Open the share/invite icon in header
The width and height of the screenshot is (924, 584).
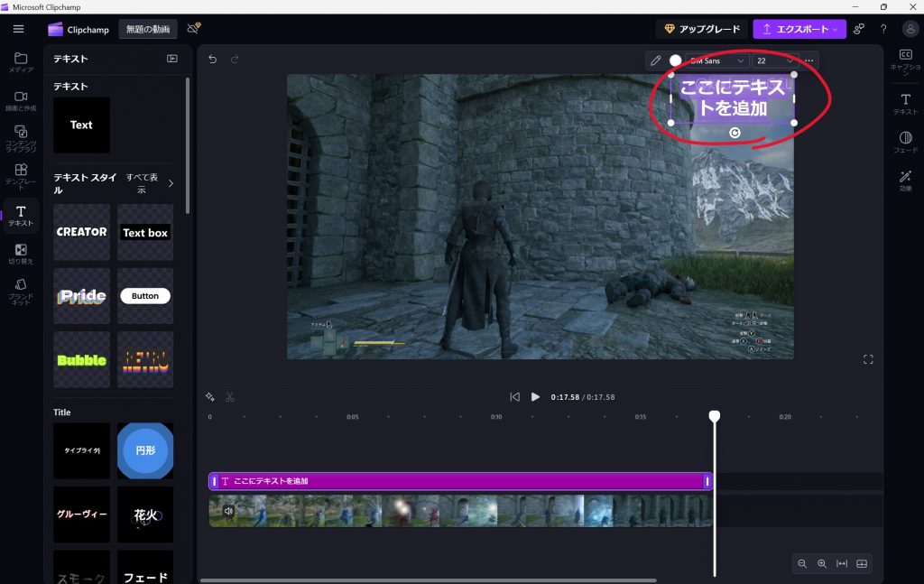point(859,29)
